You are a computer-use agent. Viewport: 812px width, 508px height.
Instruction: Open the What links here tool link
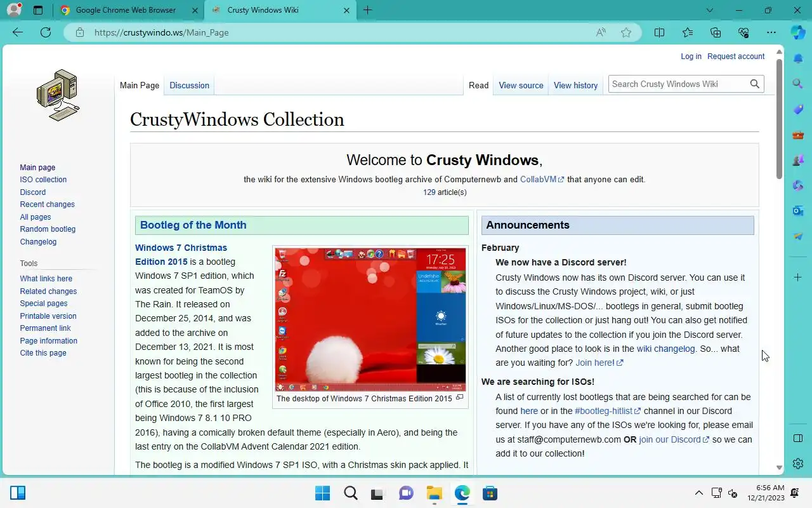click(46, 279)
